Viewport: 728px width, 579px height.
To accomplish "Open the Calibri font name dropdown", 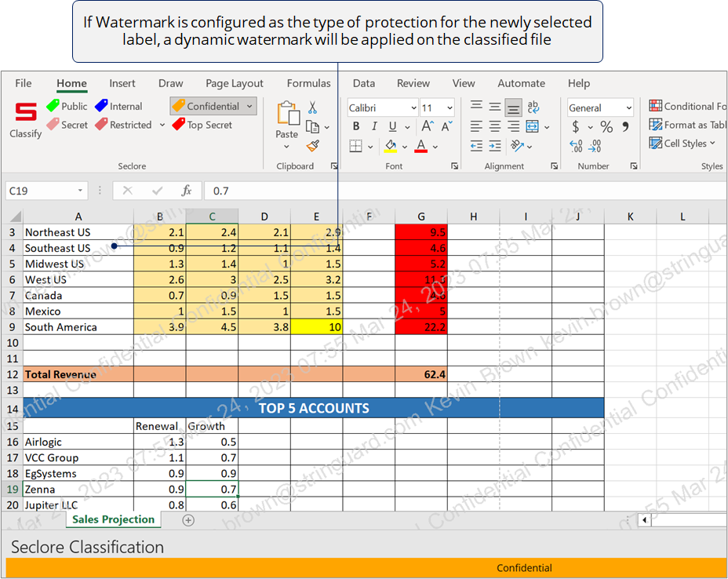I will [x=413, y=107].
